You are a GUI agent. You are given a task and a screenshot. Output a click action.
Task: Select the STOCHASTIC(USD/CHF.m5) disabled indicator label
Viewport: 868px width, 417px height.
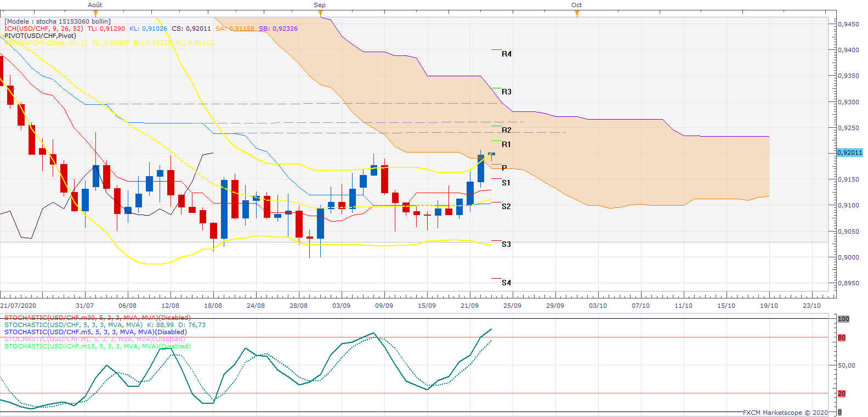click(x=95, y=332)
